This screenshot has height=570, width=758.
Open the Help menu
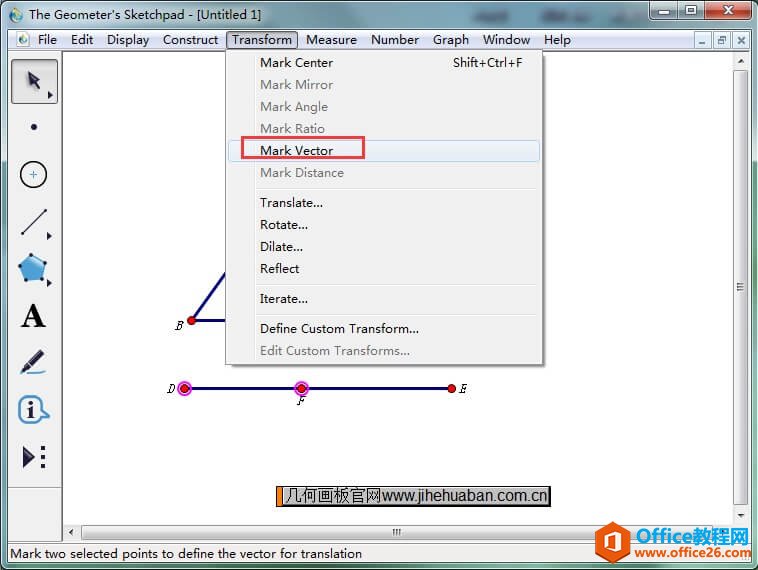coord(557,40)
